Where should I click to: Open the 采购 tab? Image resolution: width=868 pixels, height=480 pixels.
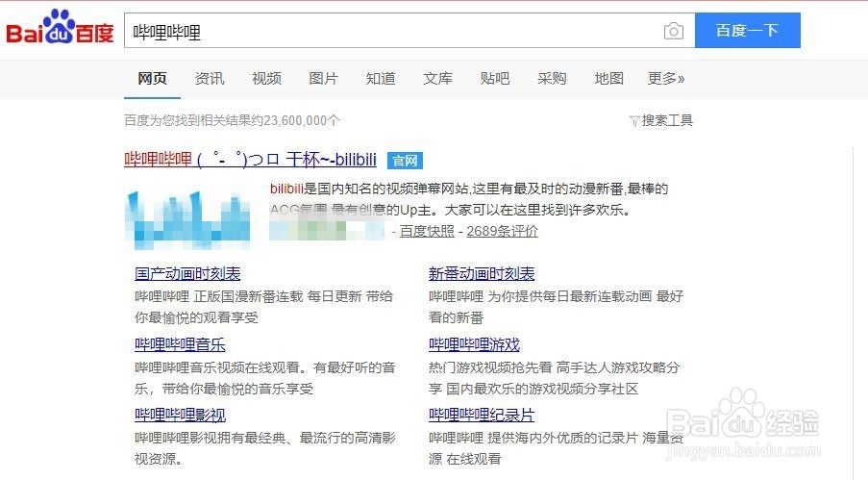pos(552,78)
